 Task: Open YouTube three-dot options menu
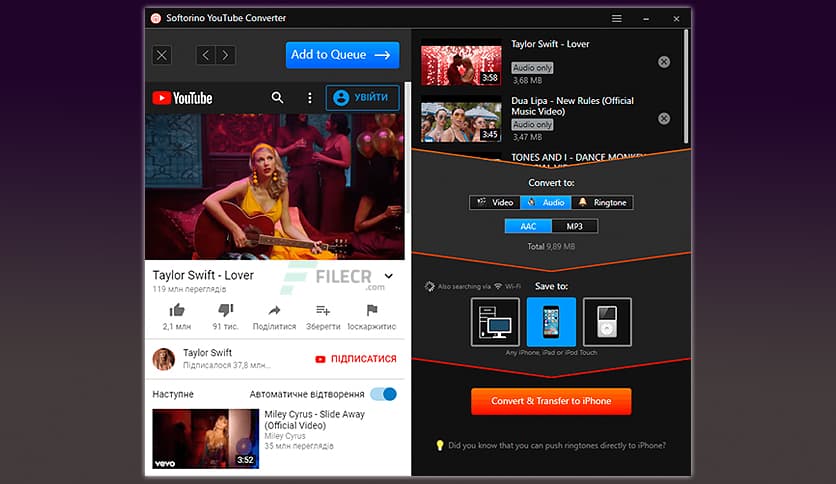tap(310, 98)
